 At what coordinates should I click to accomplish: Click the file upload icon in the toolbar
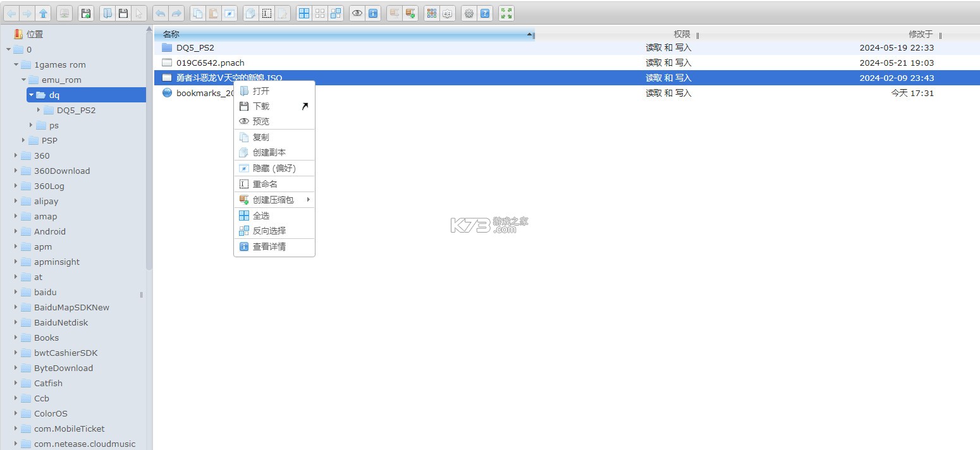tap(85, 13)
